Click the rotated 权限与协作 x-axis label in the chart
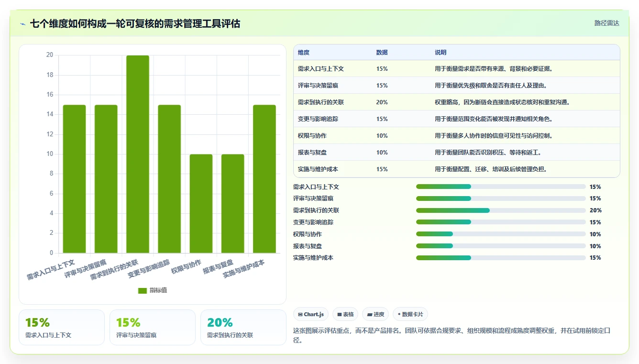Viewport: 639px width, 364px height. (x=187, y=266)
